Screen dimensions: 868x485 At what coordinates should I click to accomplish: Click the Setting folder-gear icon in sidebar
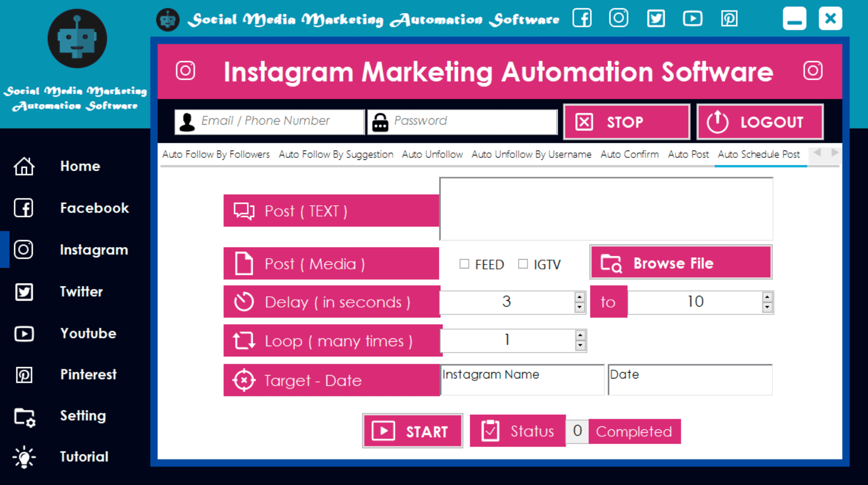[24, 417]
